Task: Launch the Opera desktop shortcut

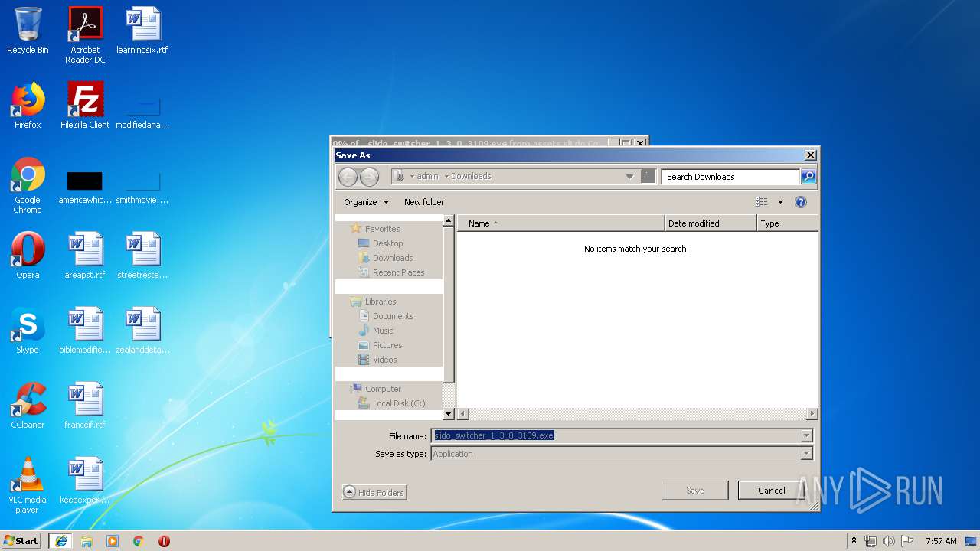Action: 28,256
